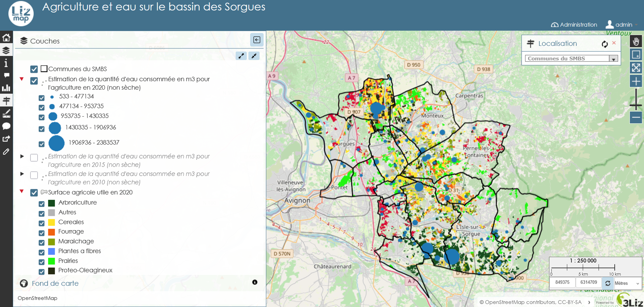The height and width of the screenshot is (307, 644).
Task: Click the home icon in left sidebar
Action: 6,38
